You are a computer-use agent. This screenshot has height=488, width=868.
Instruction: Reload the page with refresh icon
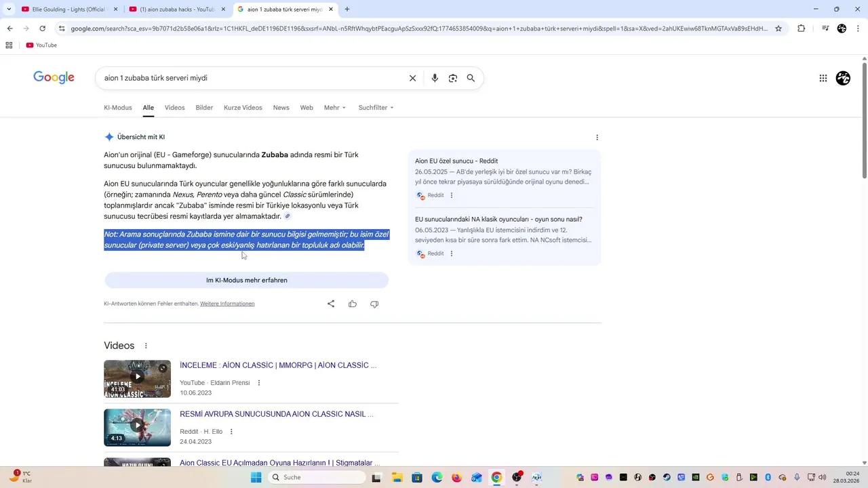point(42,28)
